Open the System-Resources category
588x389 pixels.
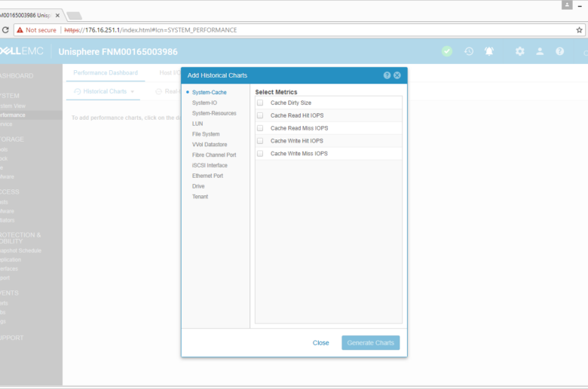(x=214, y=113)
